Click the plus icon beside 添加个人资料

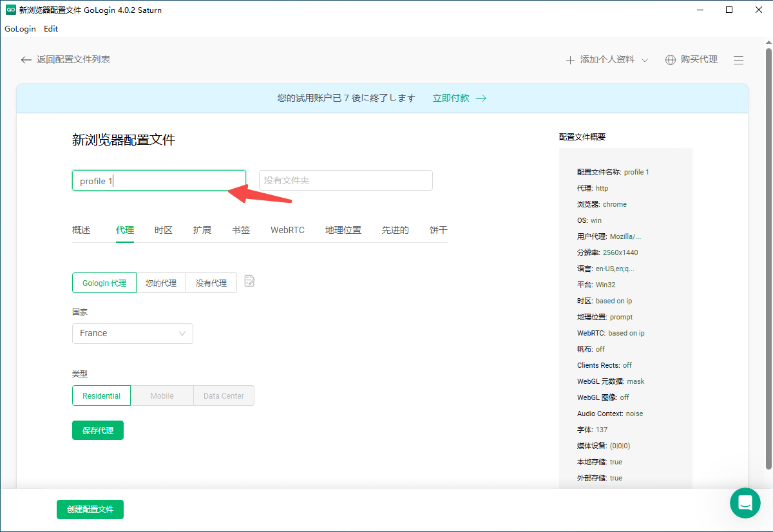569,60
